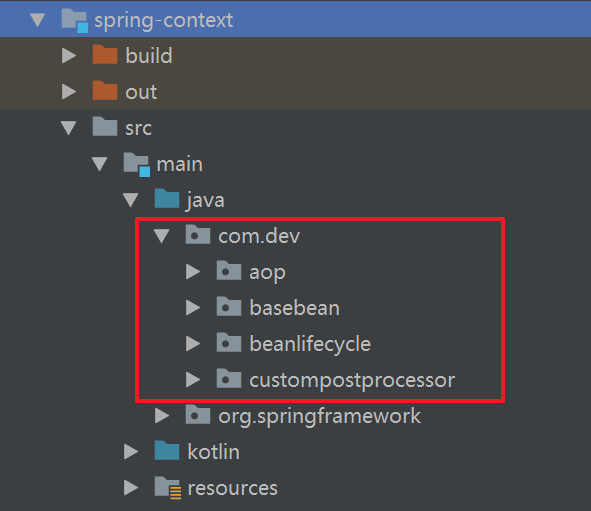
Task: Select the custompostprocessor package label
Action: [352, 380]
